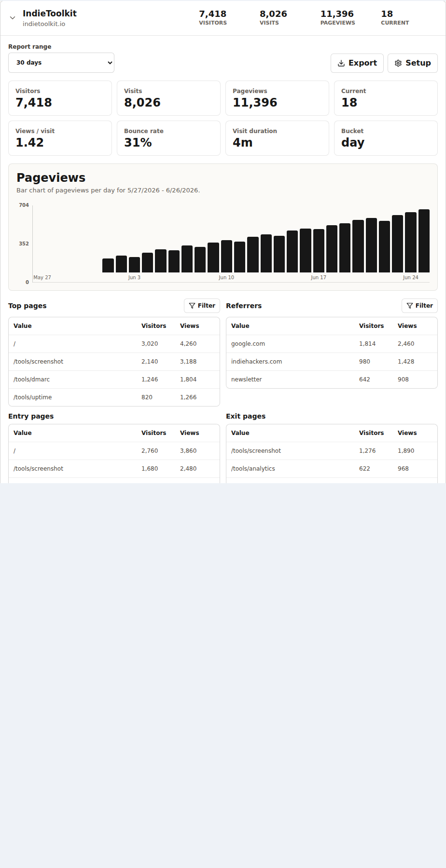Select the Bounce rate stat card
This screenshot has width=446, height=868.
168,138
